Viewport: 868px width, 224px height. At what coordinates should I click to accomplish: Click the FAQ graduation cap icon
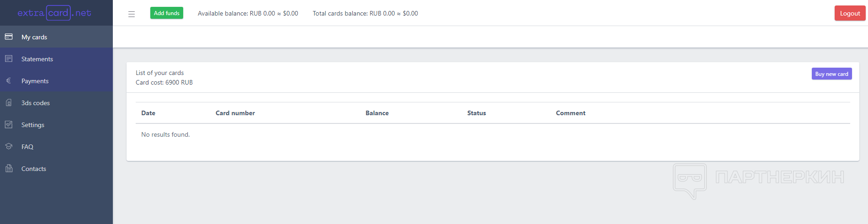click(9, 146)
